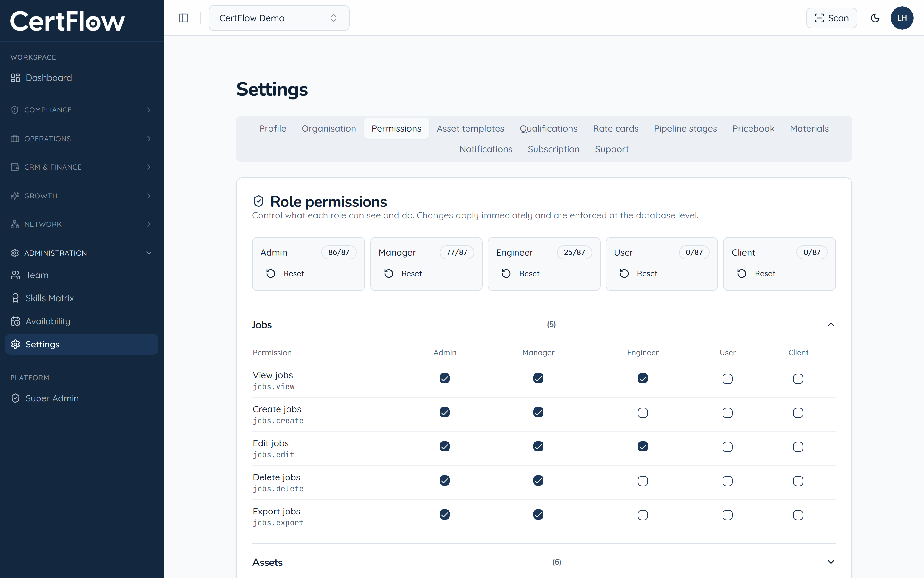Click the Role permissions shield icon

pos(259,201)
